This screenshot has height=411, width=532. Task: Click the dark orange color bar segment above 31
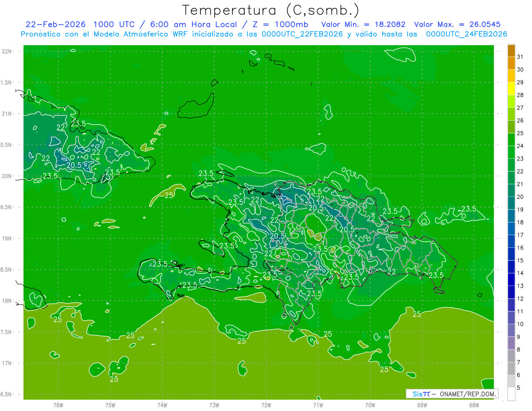click(511, 51)
